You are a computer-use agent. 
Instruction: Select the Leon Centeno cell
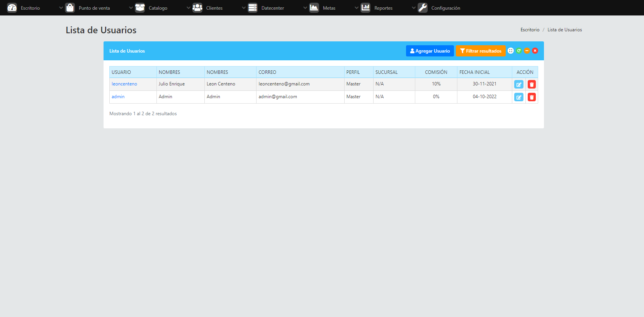[x=230, y=84]
